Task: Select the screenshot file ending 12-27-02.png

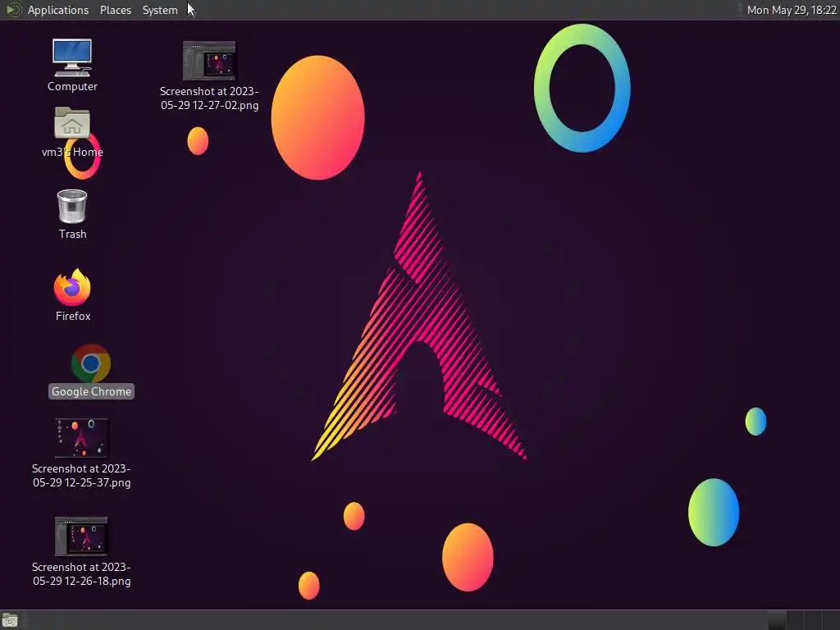Action: 209,76
